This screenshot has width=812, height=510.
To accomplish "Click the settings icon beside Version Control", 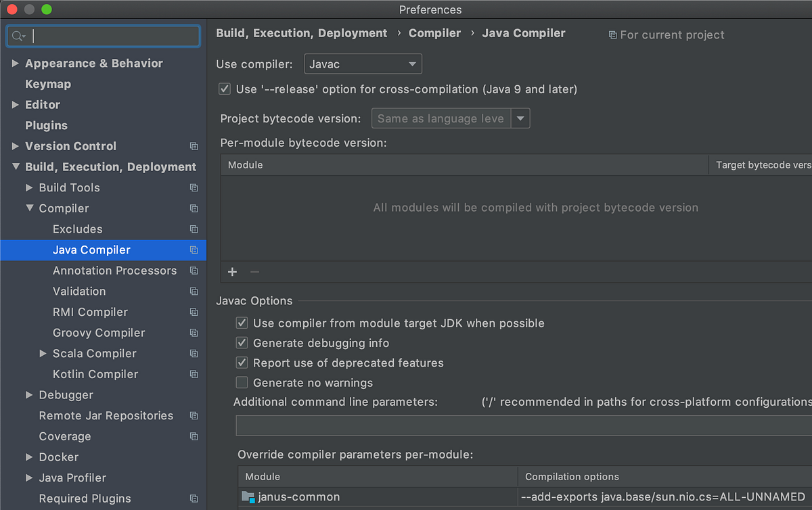I will pyautogui.click(x=194, y=146).
